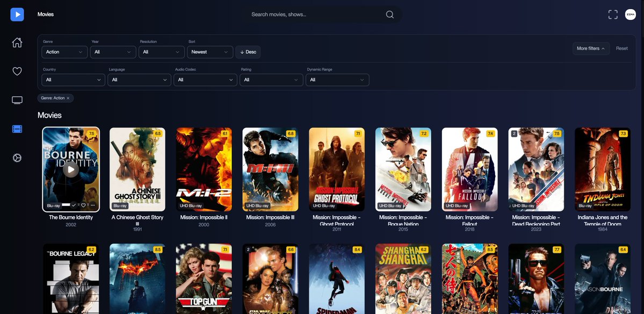Open Indiana Jones Temple of Doom poster
The image size is (644, 314).
point(603,169)
